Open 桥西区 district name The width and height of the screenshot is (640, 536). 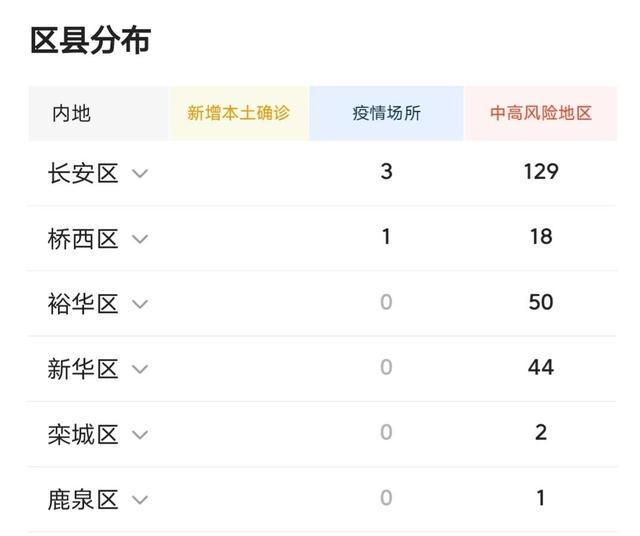[83, 239]
